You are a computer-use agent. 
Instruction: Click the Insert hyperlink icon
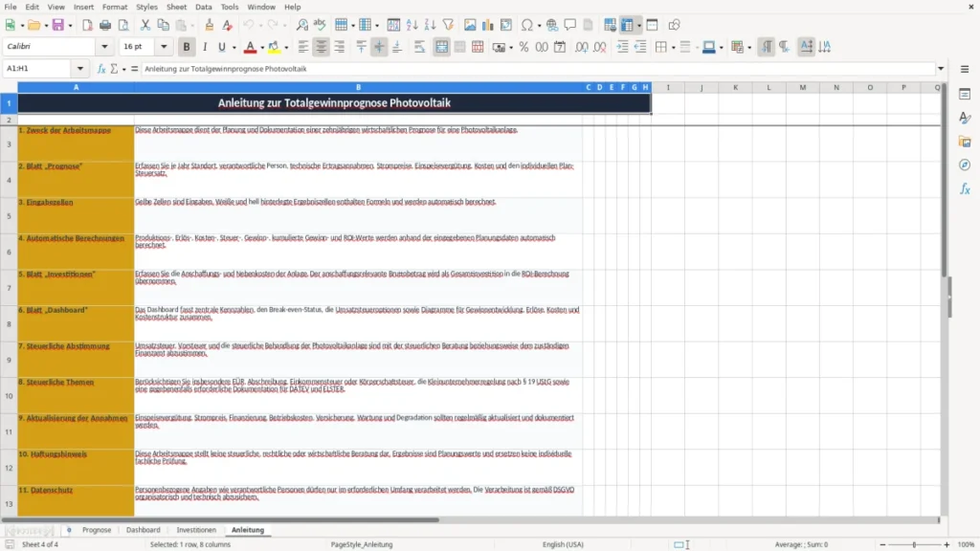tap(552, 25)
